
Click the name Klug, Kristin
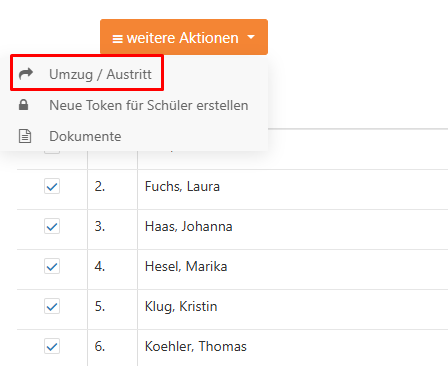(181, 306)
